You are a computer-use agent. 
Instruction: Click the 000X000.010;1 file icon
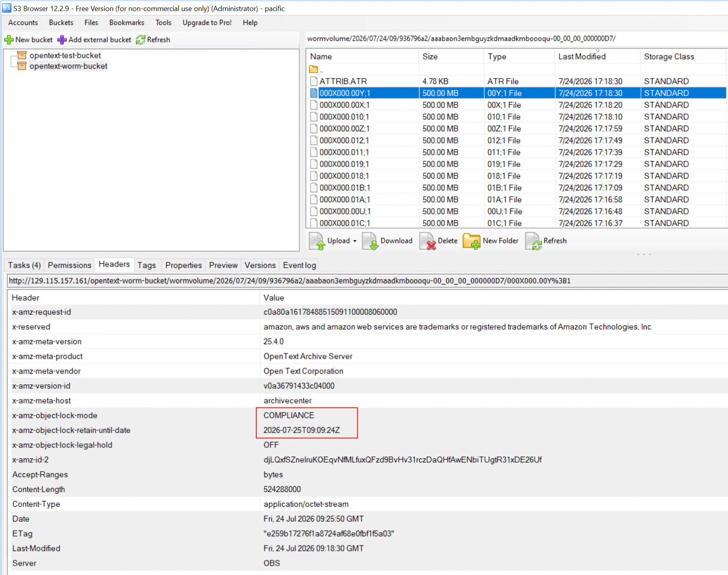click(314, 117)
